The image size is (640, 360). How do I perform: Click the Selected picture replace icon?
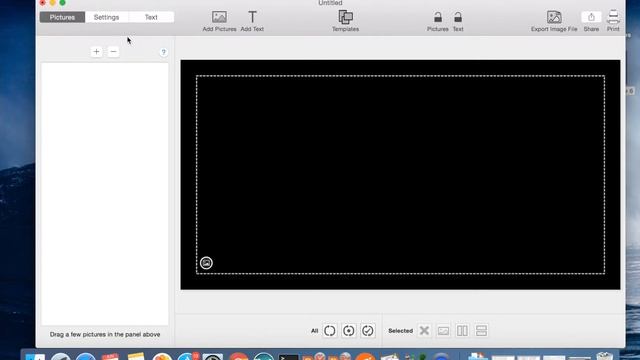[x=443, y=331]
